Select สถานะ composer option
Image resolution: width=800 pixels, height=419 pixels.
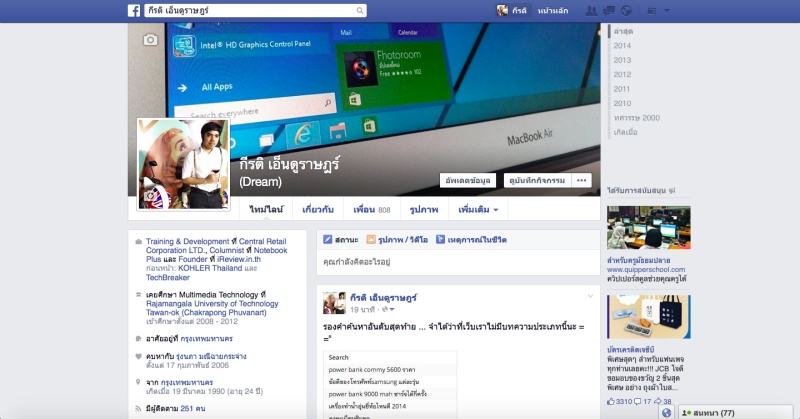click(341, 239)
